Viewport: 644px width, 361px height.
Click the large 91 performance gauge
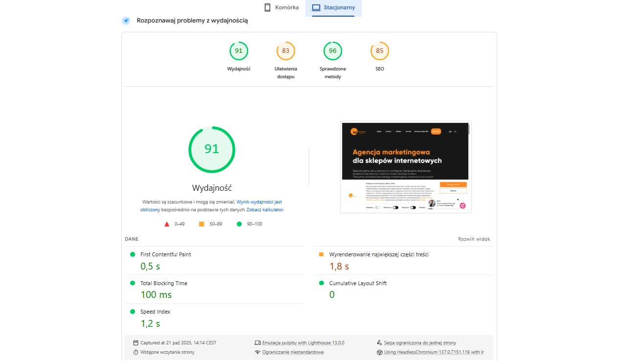pos(212,149)
